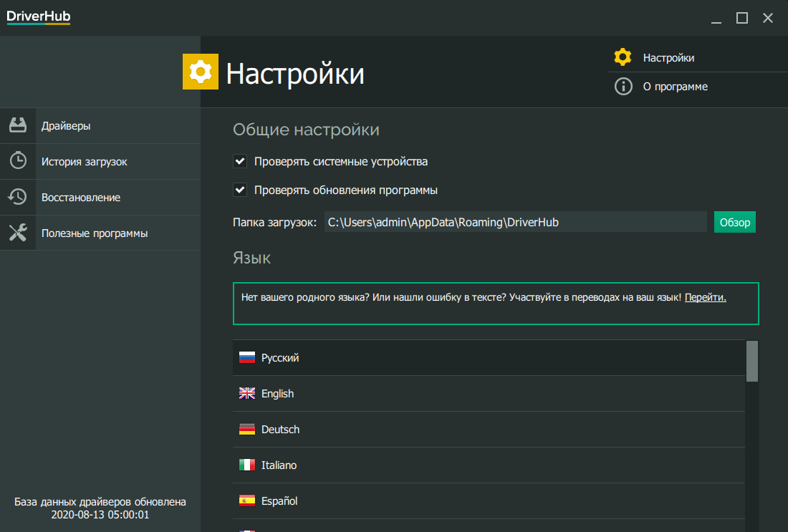Click the German flag icon
Viewport: 788px width, 532px height.
point(246,430)
